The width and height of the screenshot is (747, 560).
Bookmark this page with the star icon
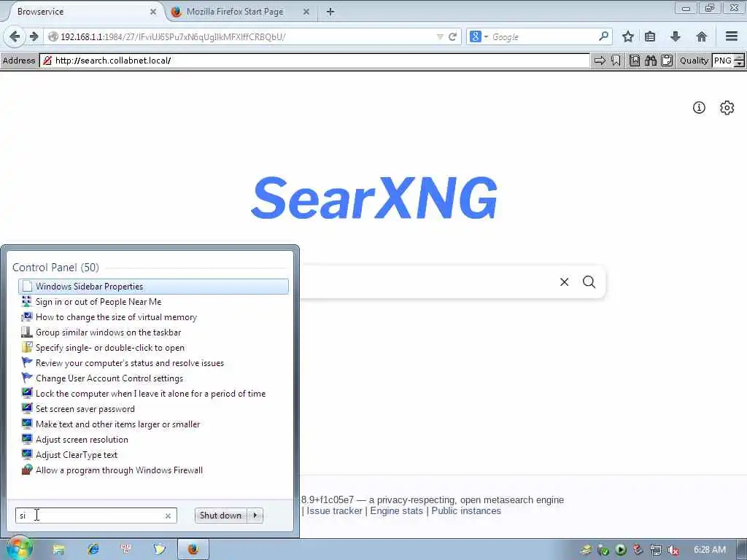[x=628, y=36]
